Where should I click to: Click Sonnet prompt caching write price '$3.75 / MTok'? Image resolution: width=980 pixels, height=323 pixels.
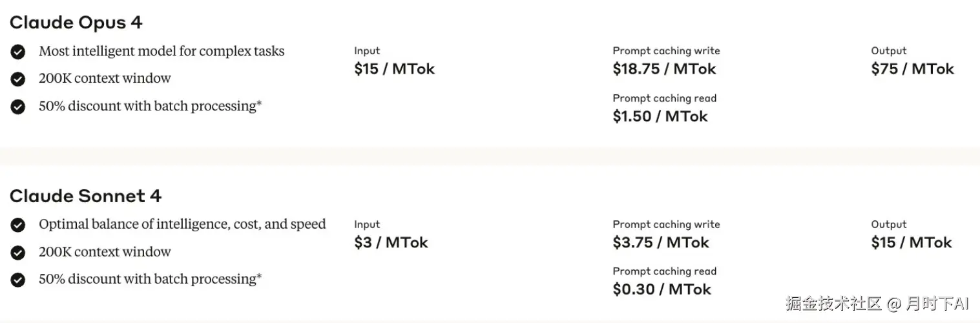661,242
